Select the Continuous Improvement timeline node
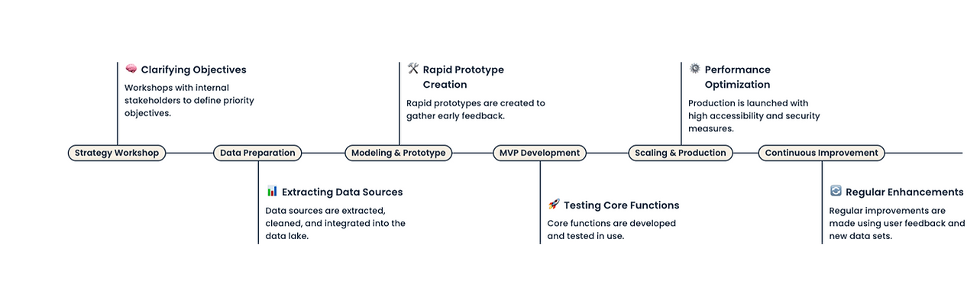Screen dimensions: 980x304 [x=821, y=153]
